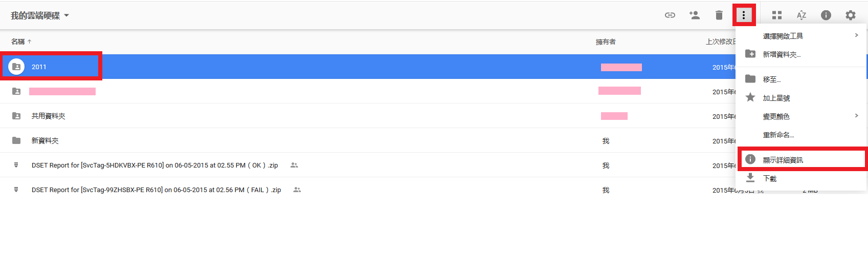Choose 下載 from the menu
Viewport: 868px width, 270px height.
point(769,178)
